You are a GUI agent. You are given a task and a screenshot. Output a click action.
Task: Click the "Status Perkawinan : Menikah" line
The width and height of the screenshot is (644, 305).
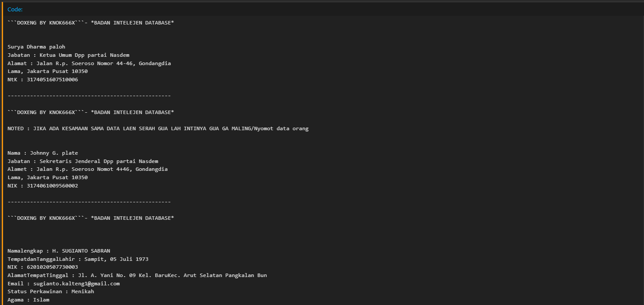coord(51,291)
